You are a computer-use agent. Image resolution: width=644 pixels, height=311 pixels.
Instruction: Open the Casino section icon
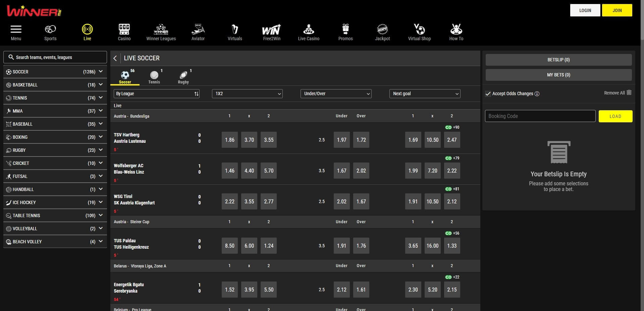click(124, 29)
